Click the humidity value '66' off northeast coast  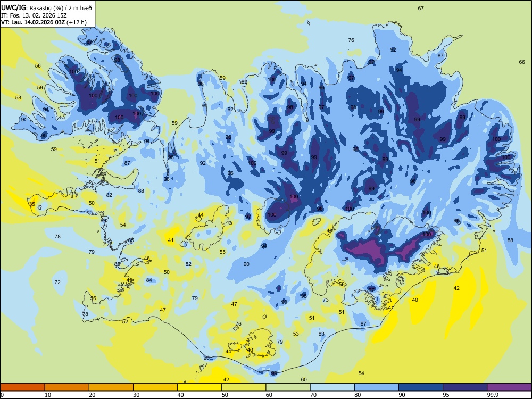click(x=522, y=62)
